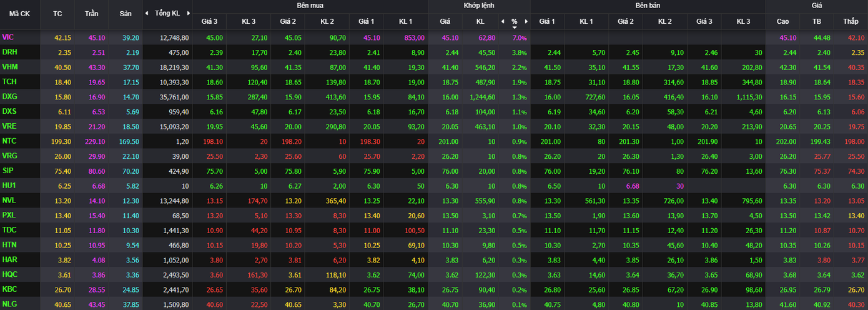
Task: Click the KBC ticker symbol
Action: pos(9,289)
